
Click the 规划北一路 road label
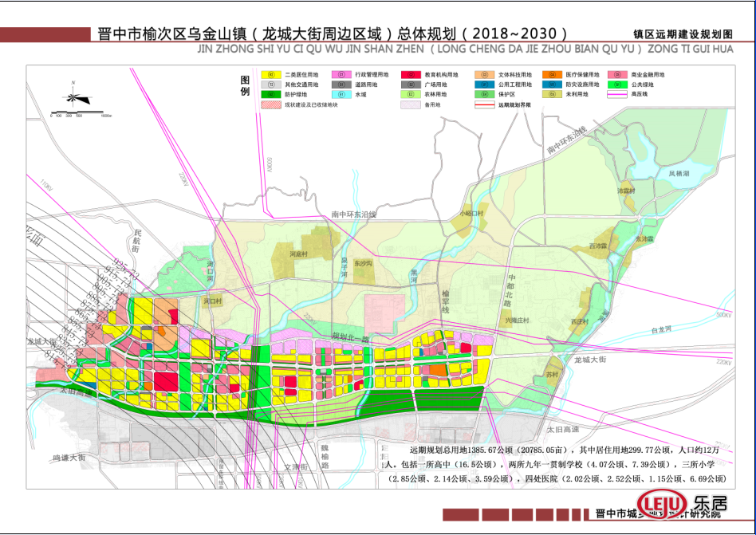point(351,337)
